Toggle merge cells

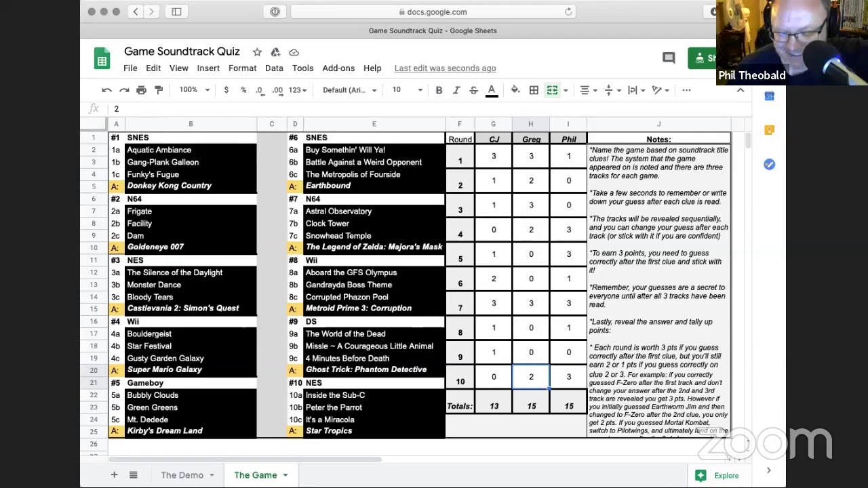552,90
